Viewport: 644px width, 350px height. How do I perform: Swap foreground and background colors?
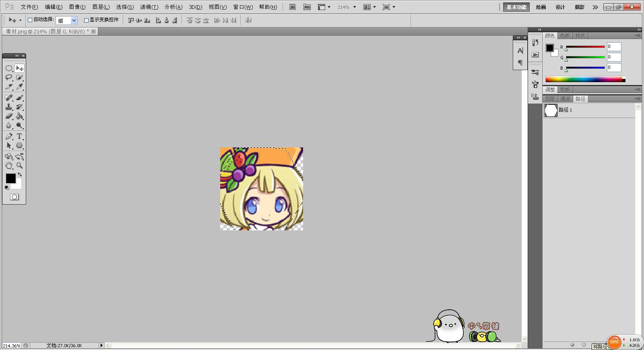(20, 175)
